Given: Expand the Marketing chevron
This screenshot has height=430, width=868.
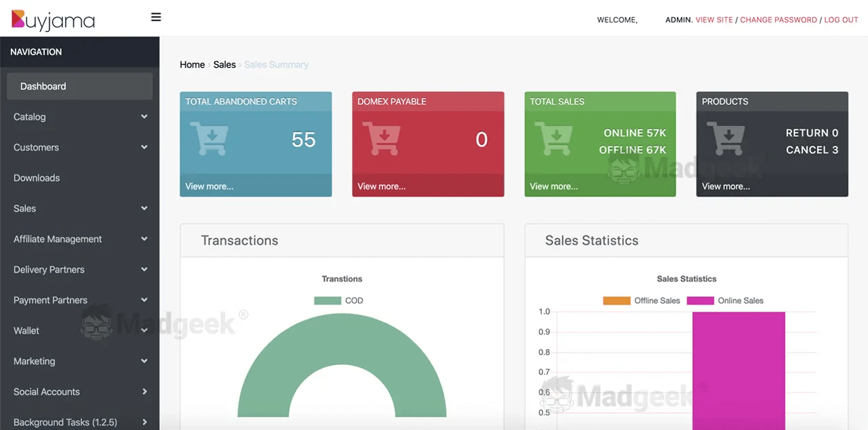Looking at the screenshot, I should (144, 361).
